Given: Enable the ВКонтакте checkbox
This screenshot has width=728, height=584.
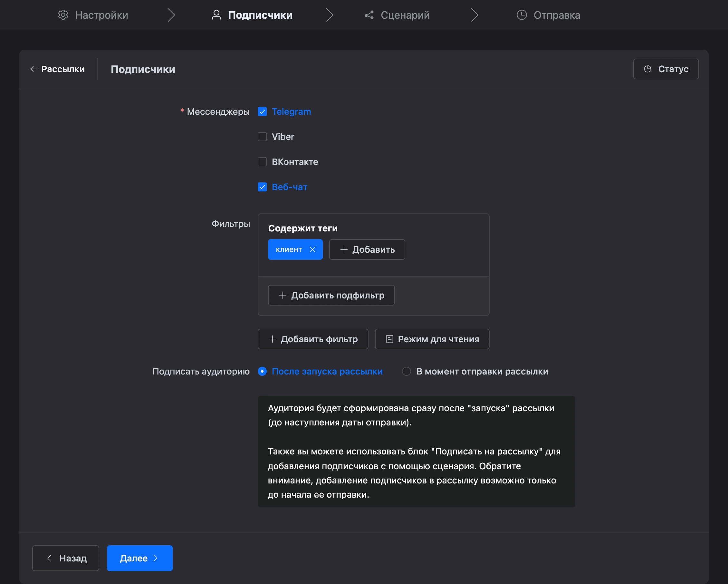Looking at the screenshot, I should [x=262, y=162].
